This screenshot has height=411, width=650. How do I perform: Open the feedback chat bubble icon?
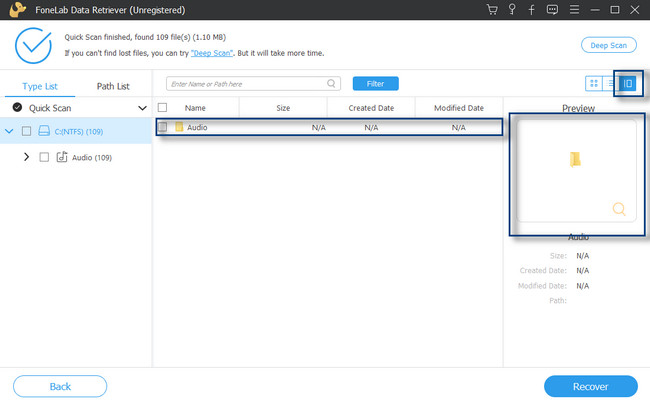tap(552, 10)
